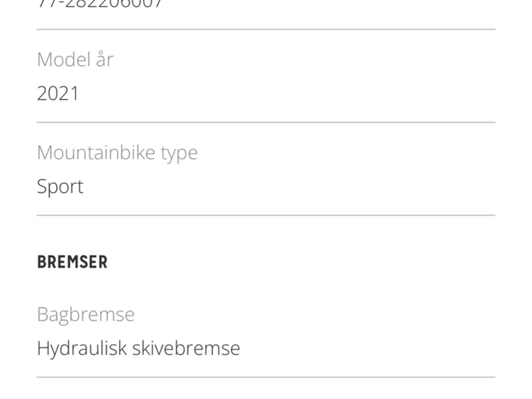Click the divider below 'Hydraulisk skivebremse'
The image size is (532, 399).
pos(266,377)
